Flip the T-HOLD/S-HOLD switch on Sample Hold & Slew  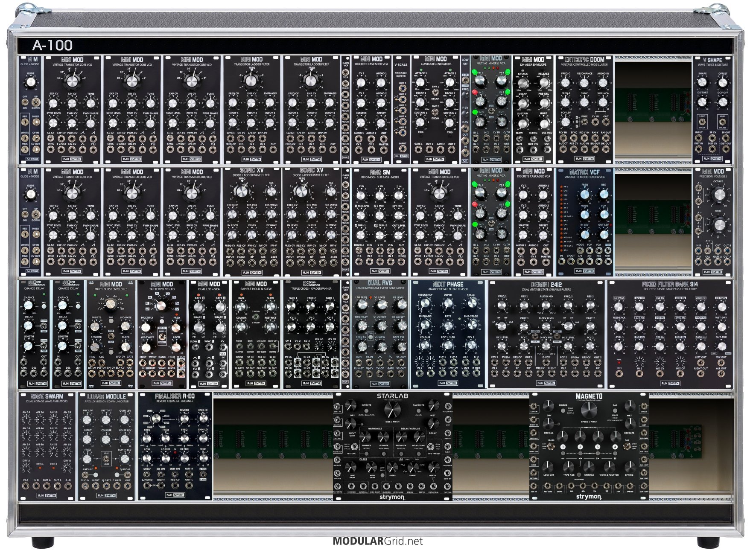[256, 317]
